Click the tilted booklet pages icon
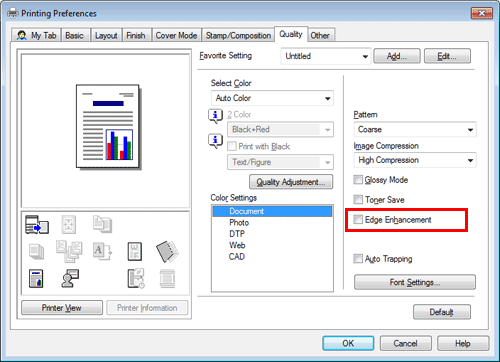The height and width of the screenshot is (362, 500). pos(167,251)
